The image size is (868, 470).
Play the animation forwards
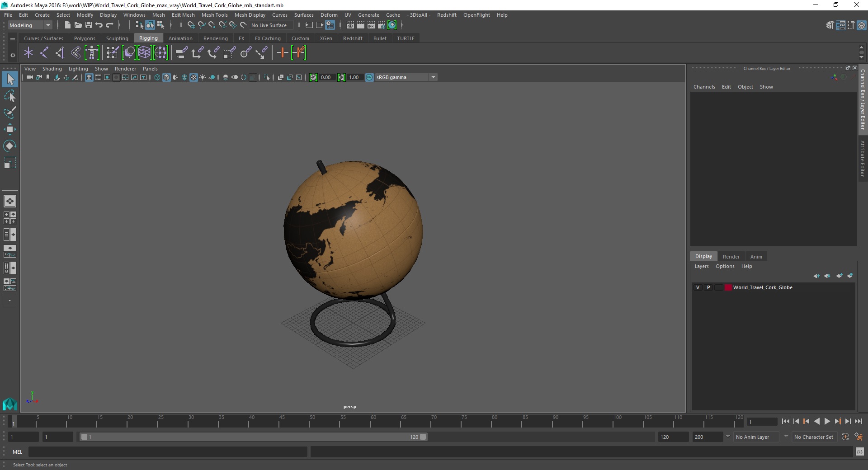coord(827,421)
